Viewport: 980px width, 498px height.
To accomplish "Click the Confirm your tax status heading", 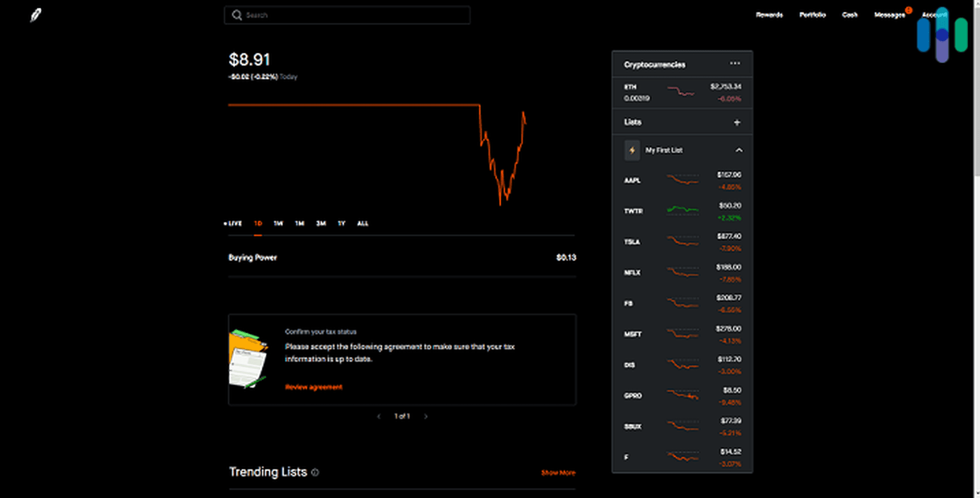I will 321,332.
